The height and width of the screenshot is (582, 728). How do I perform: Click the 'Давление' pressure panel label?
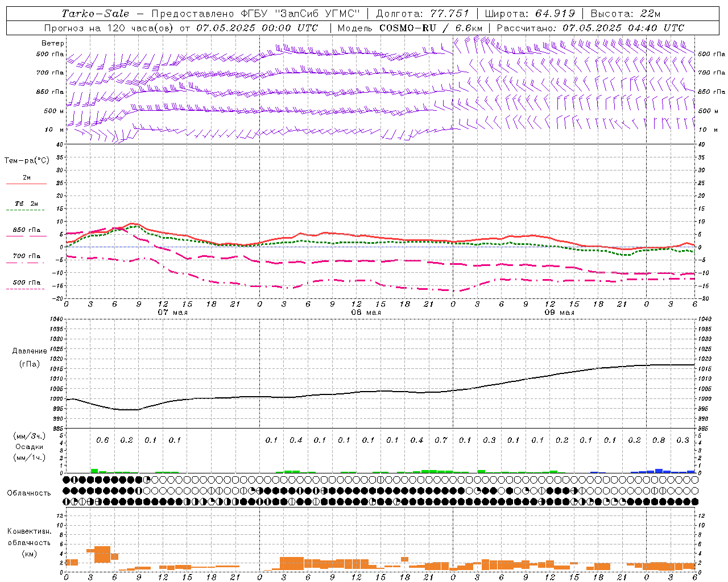point(30,351)
